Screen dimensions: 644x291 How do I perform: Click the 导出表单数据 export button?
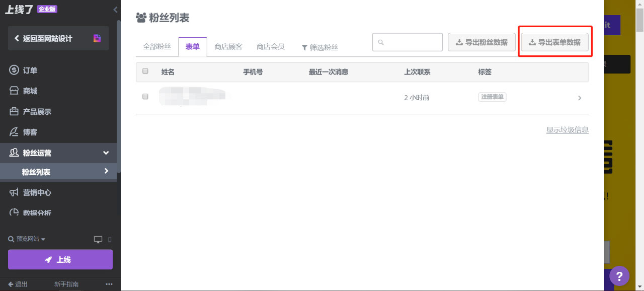555,42
